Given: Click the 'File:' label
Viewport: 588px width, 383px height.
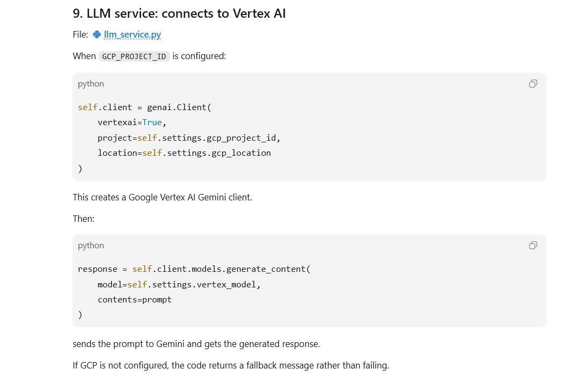Looking at the screenshot, I should point(80,34).
